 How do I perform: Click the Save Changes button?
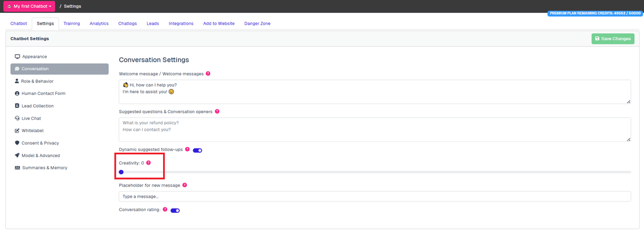coord(612,39)
